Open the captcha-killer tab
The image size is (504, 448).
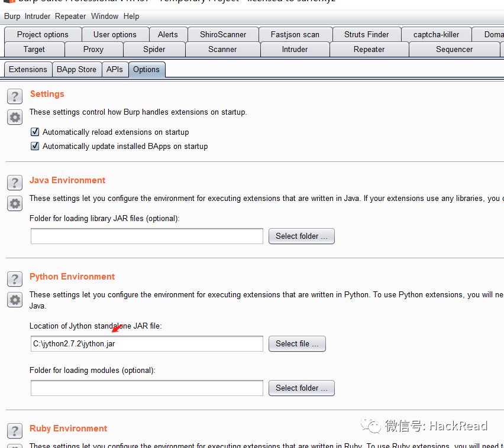click(436, 34)
